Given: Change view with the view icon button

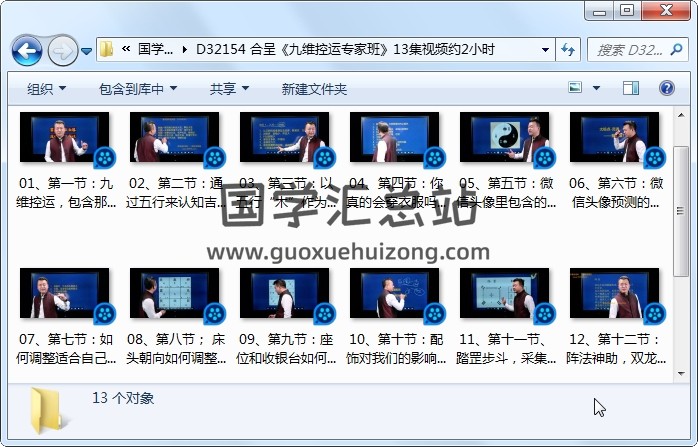Looking at the screenshot, I should tap(575, 88).
